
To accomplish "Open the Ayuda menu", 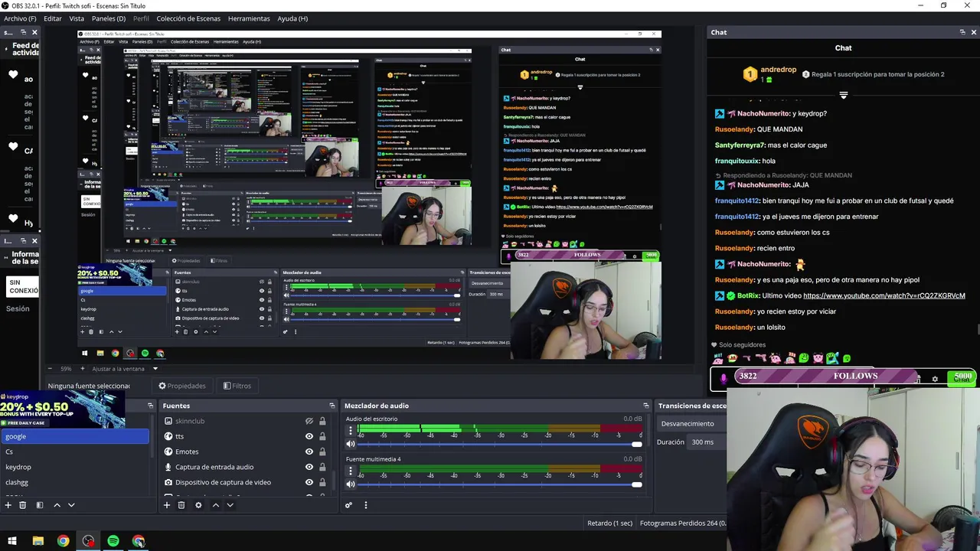I will point(292,18).
